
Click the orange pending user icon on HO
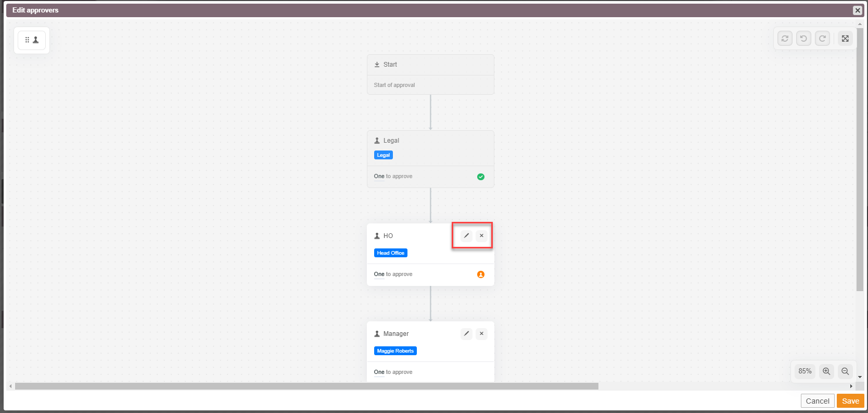[481, 274]
